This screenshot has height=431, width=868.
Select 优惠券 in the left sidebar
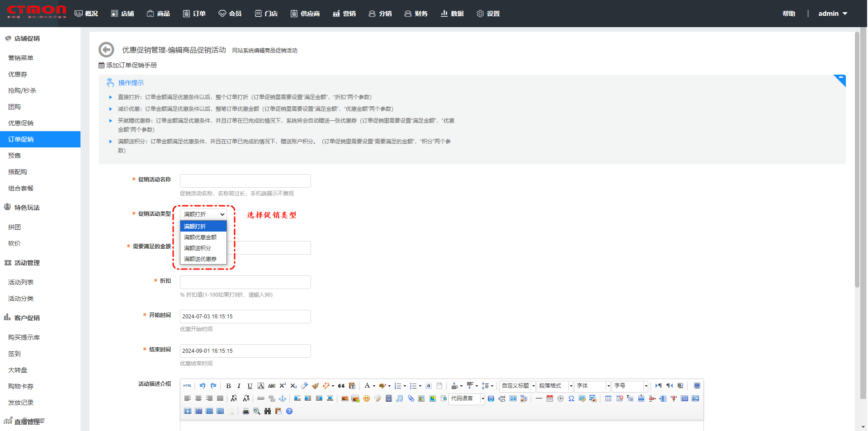18,74
